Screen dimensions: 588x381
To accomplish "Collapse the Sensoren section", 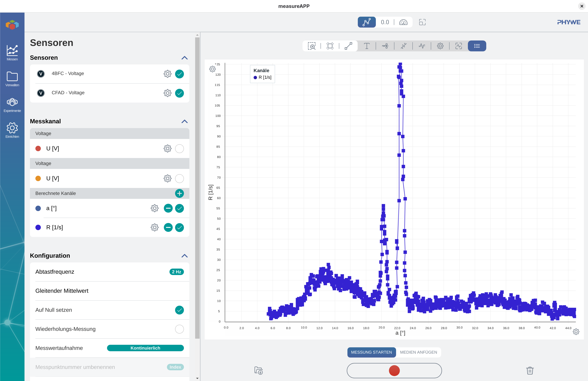I will (x=185, y=58).
